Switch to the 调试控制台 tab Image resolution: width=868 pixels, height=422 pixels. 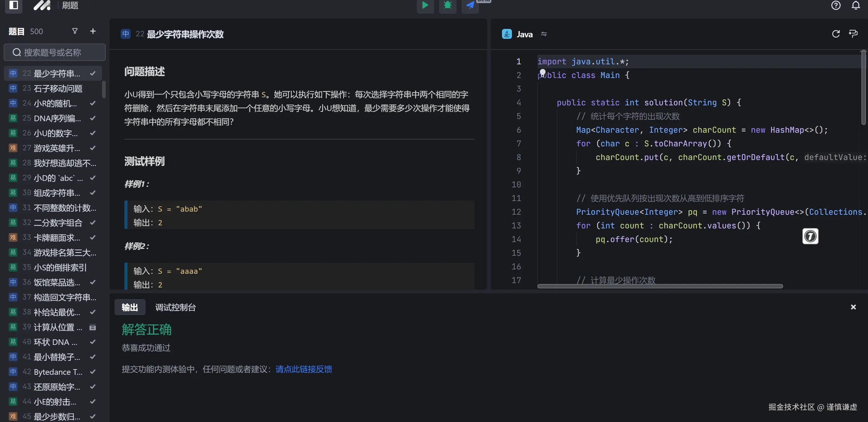tap(175, 307)
